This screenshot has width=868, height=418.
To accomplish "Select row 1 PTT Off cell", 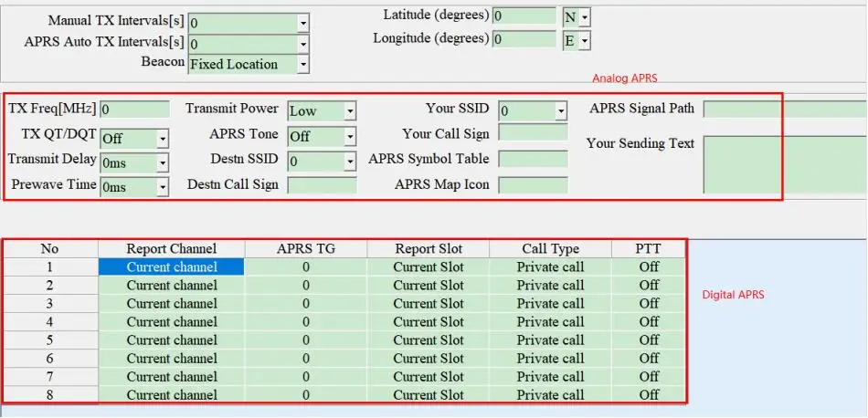I will click(648, 267).
